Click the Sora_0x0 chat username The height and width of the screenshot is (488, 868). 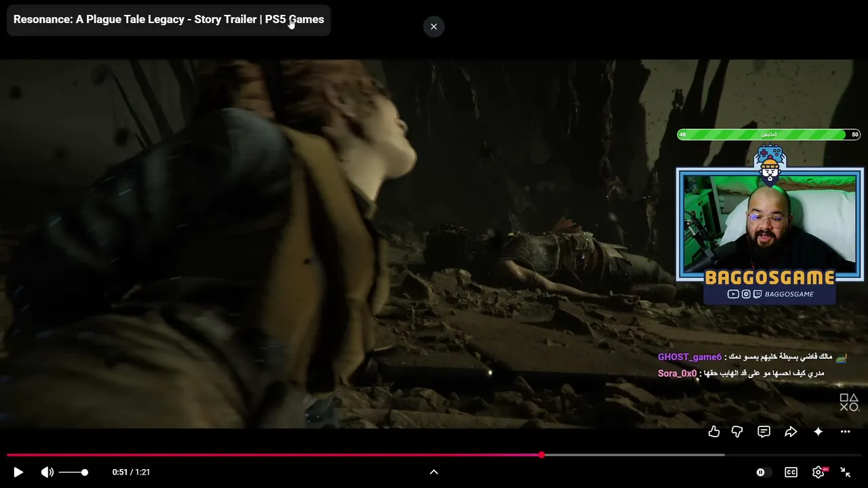coord(677,373)
